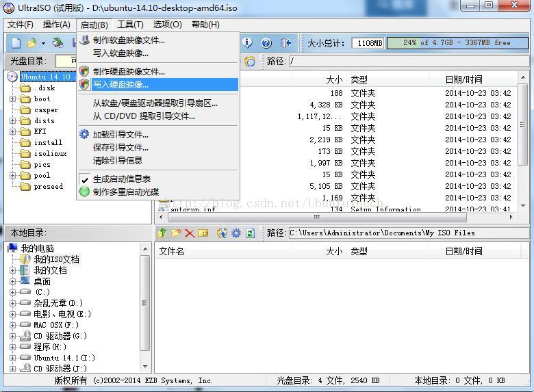Viewport: 534px width, 392px height.
Task: Click the Exit door toolbar icon
Action: (x=285, y=43)
